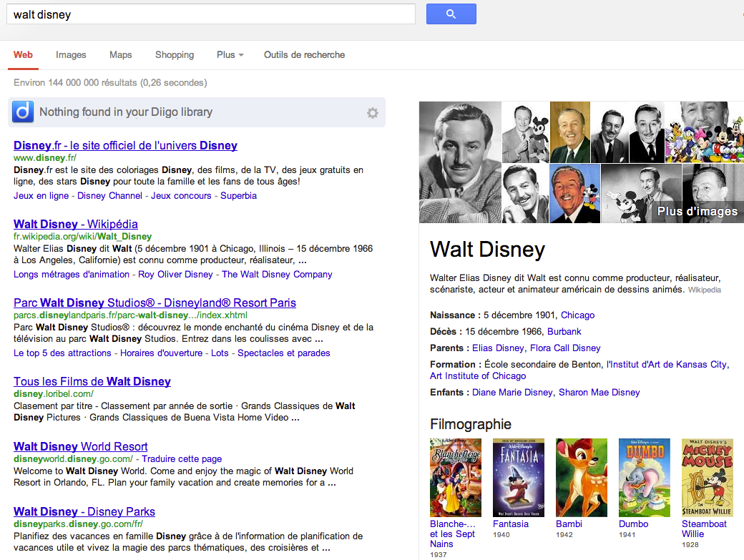This screenshot has width=744, height=560.
Task: Open the Art Institute of Chicago link
Action: (x=478, y=376)
